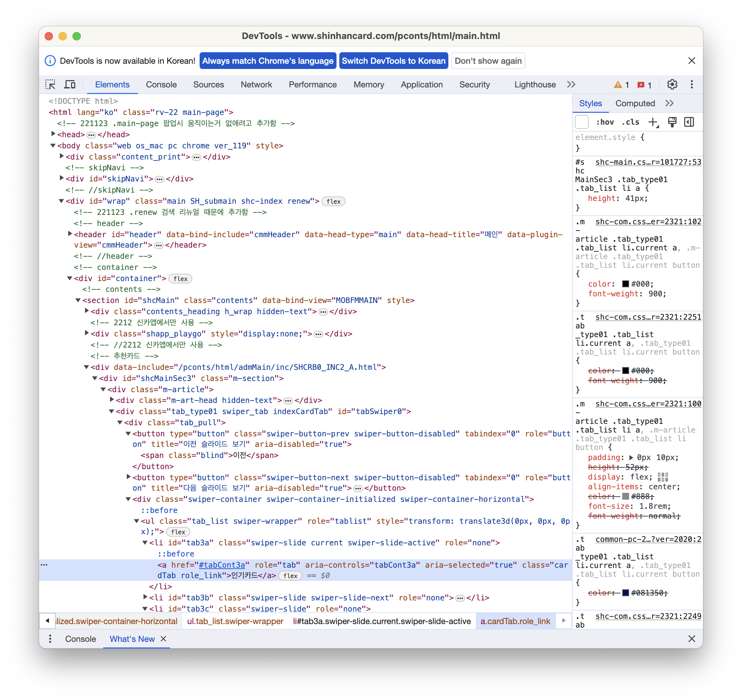Open the Computed styles tab
This screenshot has width=742, height=700.
(635, 103)
